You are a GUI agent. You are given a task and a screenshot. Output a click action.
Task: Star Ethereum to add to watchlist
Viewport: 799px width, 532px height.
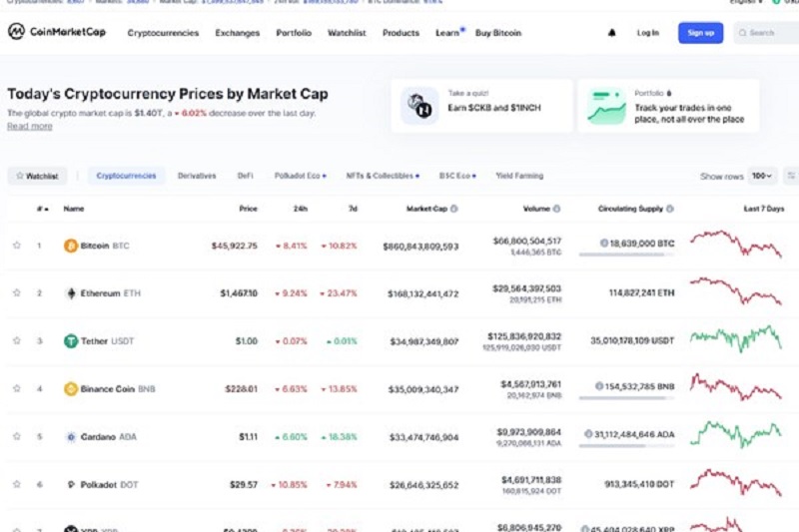tap(17, 292)
